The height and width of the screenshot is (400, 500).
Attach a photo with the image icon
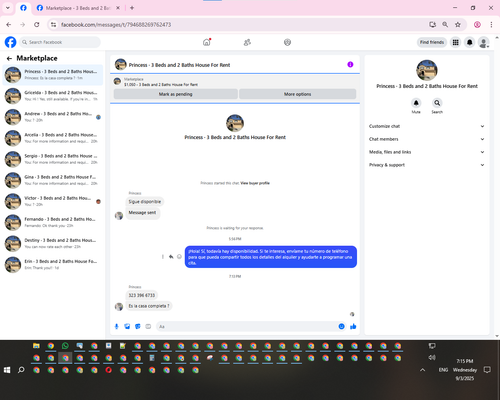(127, 326)
